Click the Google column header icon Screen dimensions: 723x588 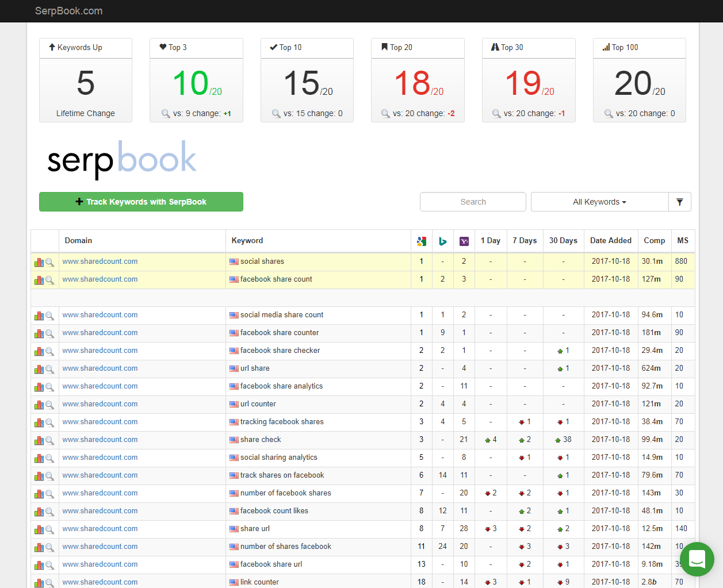tap(422, 241)
